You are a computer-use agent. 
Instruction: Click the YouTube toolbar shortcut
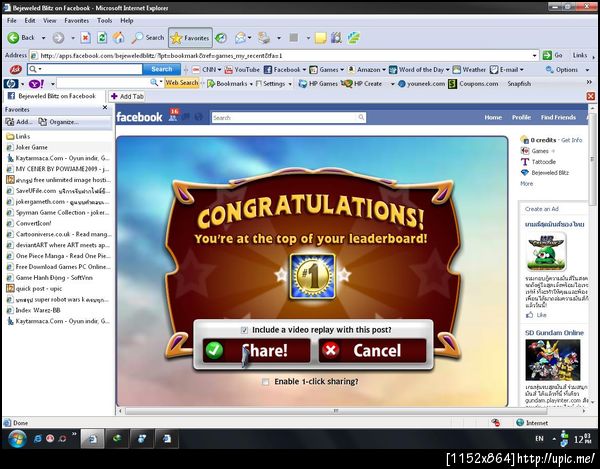[x=242, y=70]
